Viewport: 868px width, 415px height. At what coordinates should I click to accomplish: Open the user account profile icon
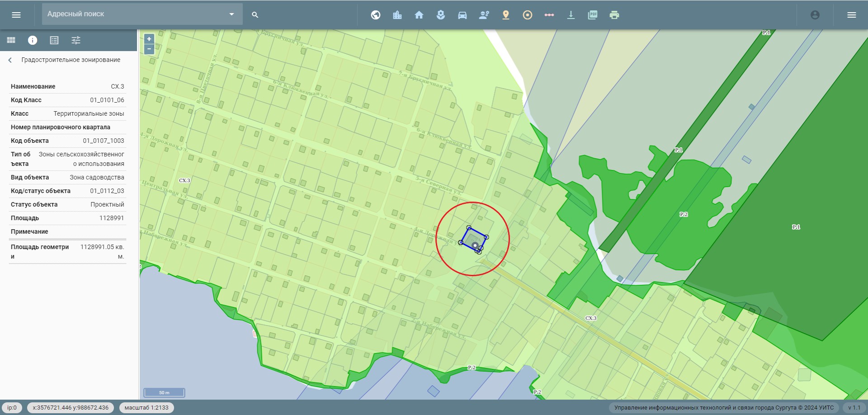(x=815, y=15)
